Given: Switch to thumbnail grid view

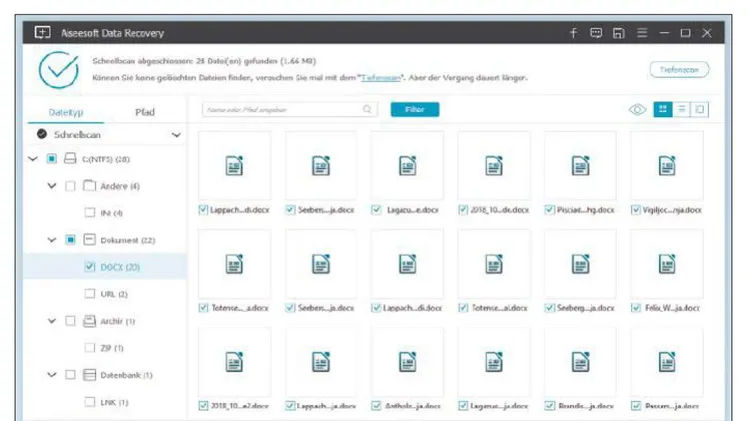Looking at the screenshot, I should pos(663,110).
